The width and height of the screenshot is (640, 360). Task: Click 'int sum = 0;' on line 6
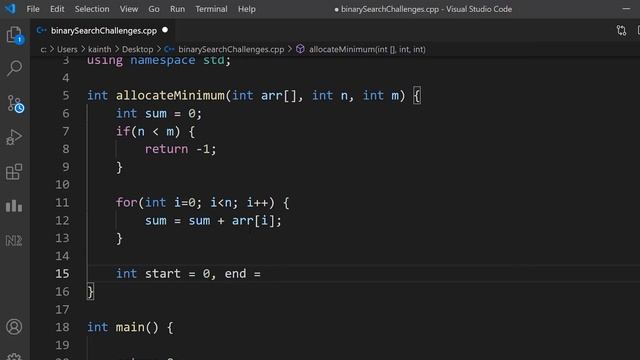click(x=159, y=113)
